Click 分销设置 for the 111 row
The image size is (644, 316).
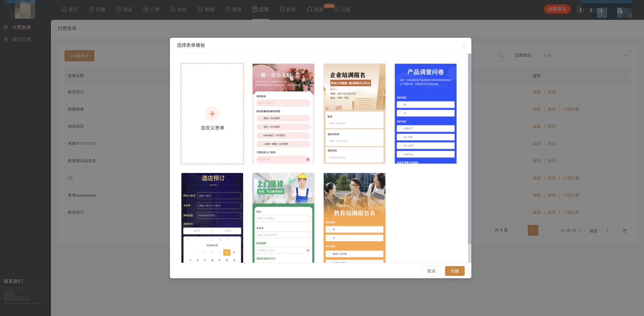pyautogui.click(x=571, y=178)
